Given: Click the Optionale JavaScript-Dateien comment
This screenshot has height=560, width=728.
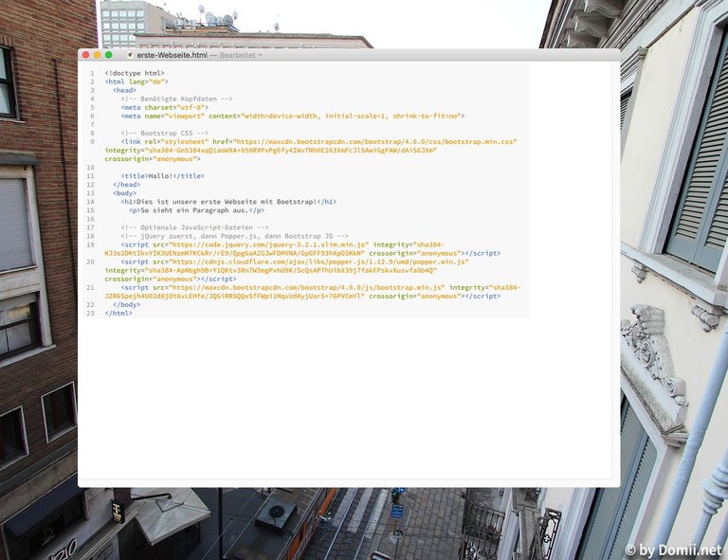Looking at the screenshot, I should tap(194, 227).
